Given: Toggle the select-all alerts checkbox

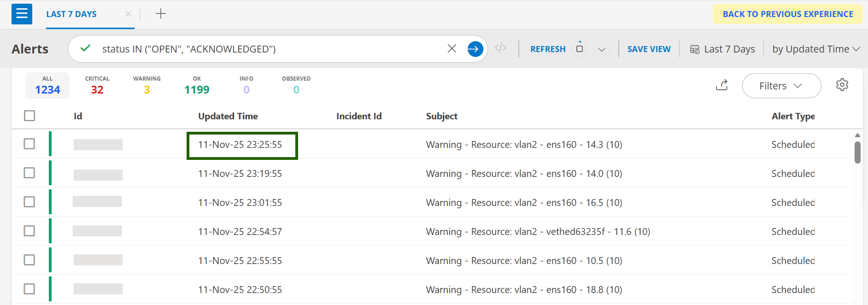Looking at the screenshot, I should coord(29,116).
